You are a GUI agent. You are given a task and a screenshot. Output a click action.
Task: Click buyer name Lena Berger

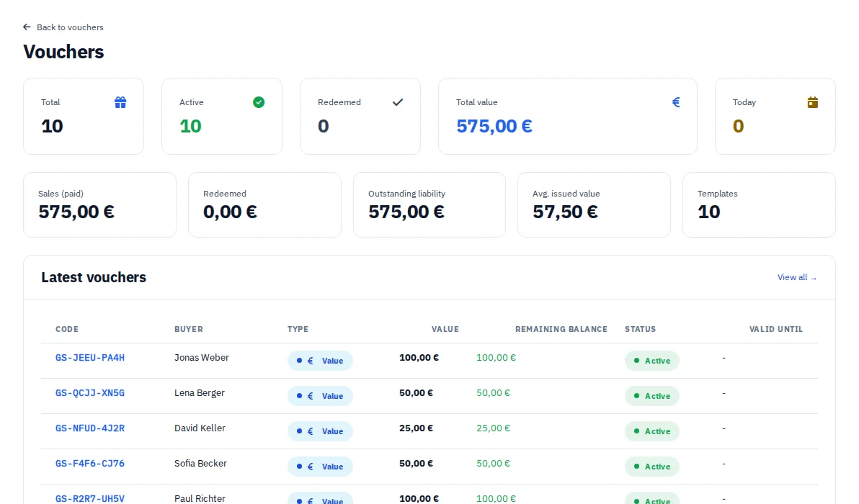pyautogui.click(x=200, y=393)
